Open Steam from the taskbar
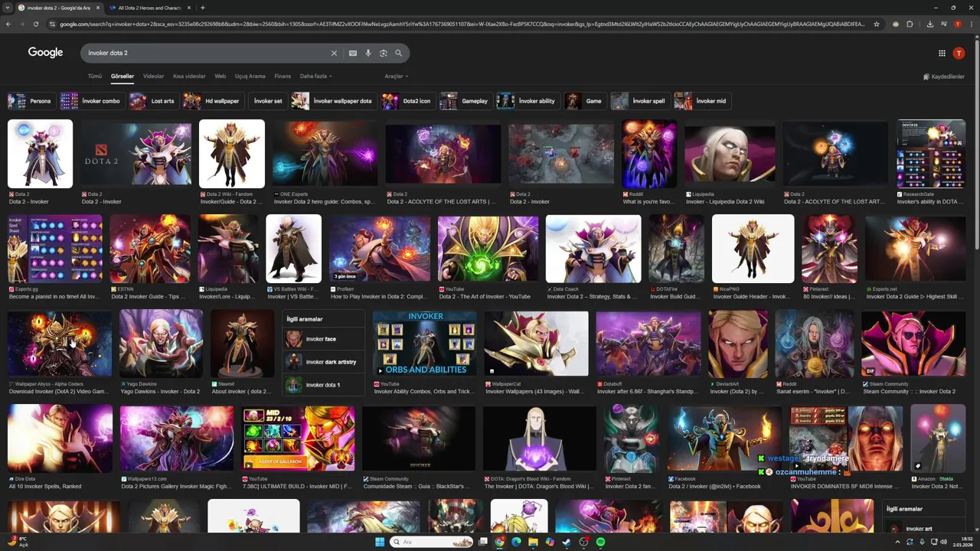This screenshot has width=980, height=551. click(567, 542)
